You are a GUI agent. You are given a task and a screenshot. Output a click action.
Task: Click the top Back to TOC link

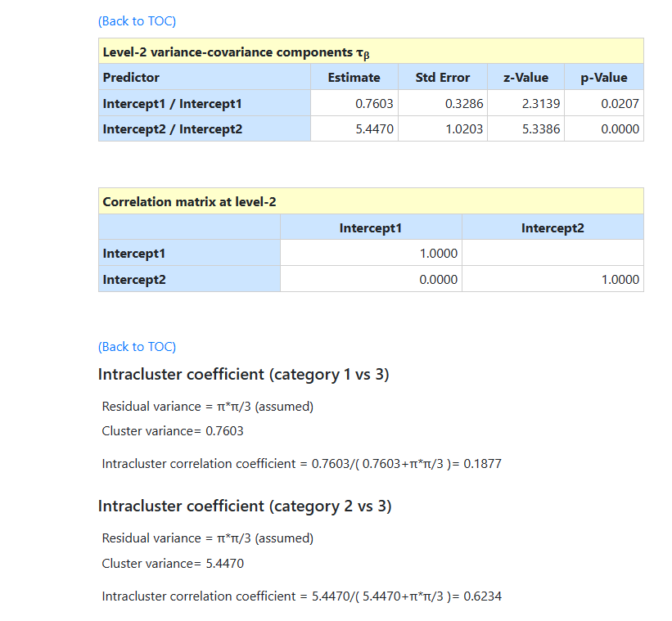pyautogui.click(x=137, y=21)
